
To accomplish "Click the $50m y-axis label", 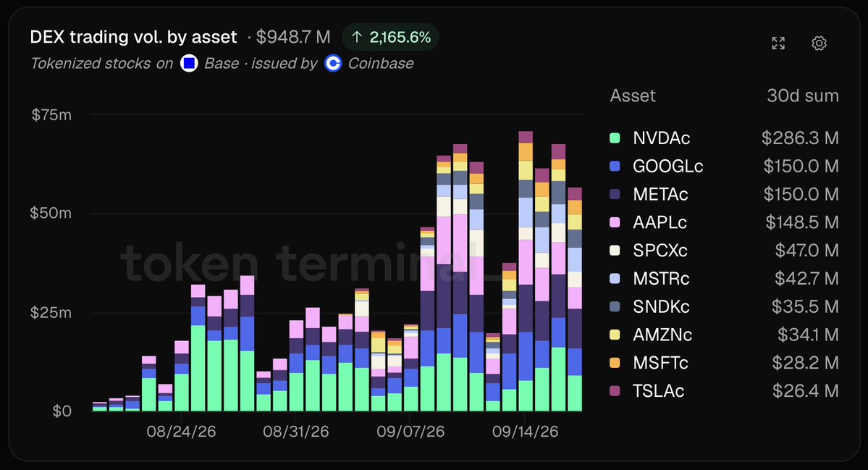I will [51, 213].
